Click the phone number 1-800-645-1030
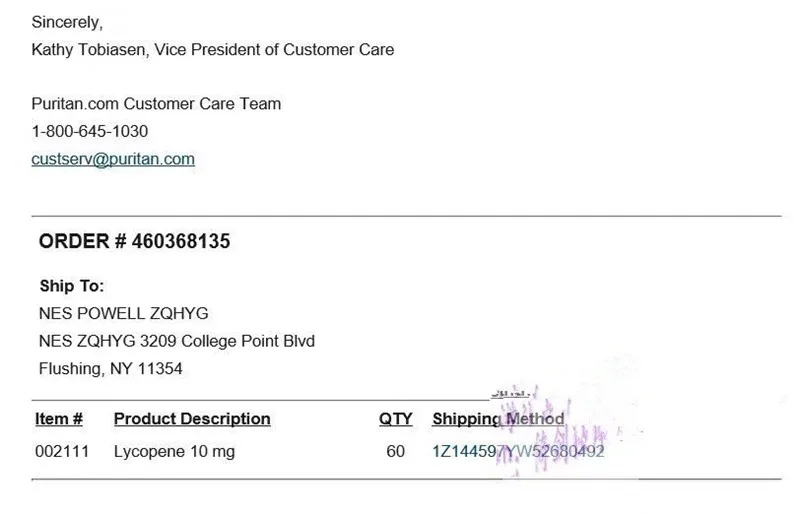The width and height of the screenshot is (800, 514). point(90,131)
